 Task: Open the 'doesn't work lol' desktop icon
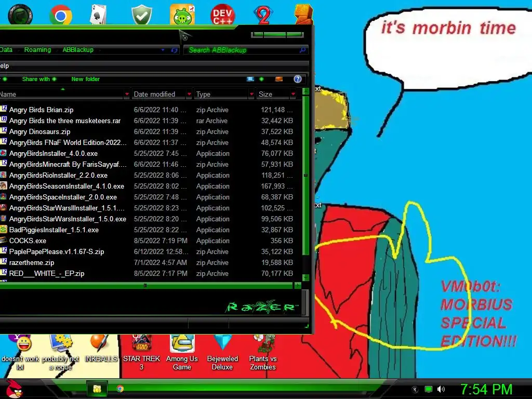pyautogui.click(x=21, y=353)
